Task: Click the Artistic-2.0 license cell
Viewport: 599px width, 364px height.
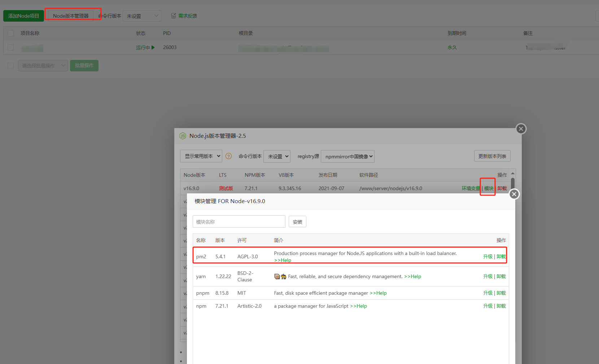Action: tap(249, 306)
